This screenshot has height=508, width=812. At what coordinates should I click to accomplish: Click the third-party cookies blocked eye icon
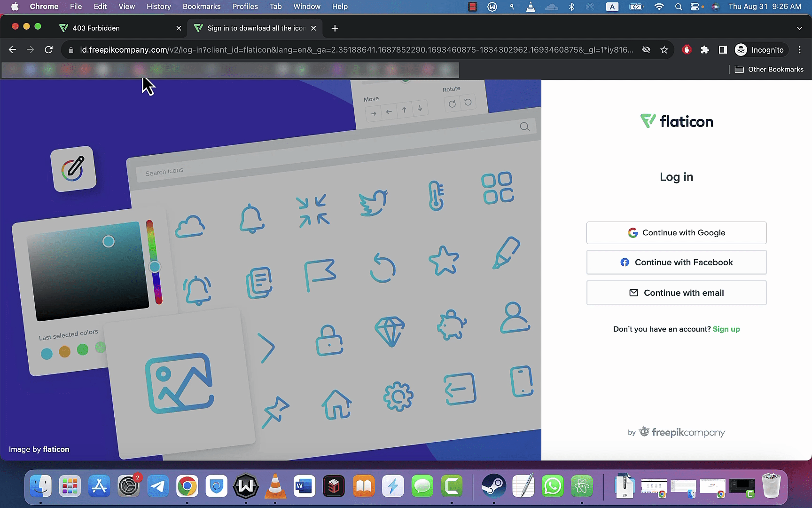coord(646,49)
